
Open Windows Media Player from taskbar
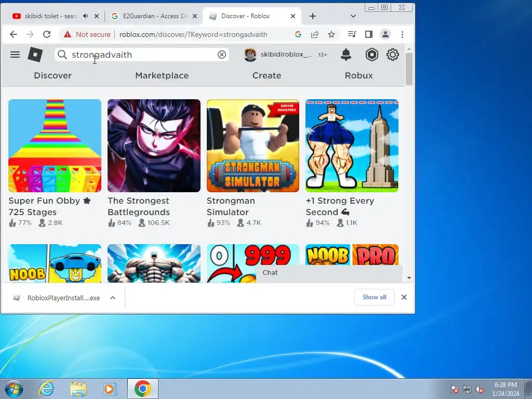pyautogui.click(x=110, y=389)
